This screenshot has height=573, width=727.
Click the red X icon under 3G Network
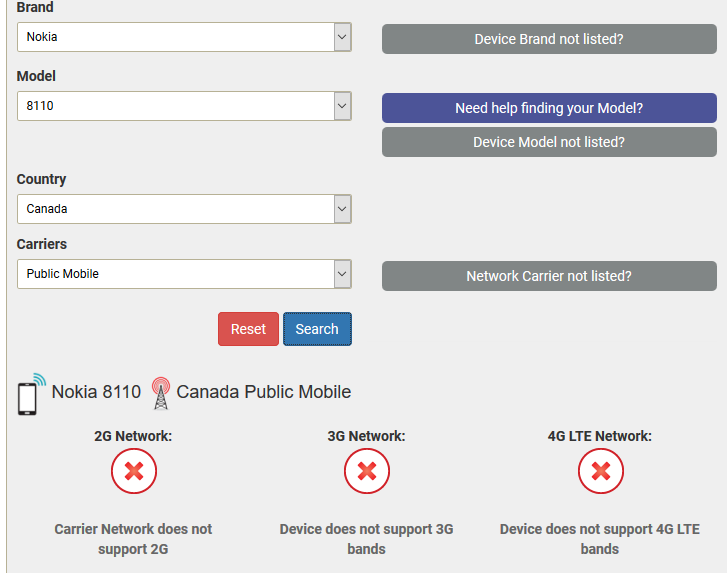click(366, 471)
